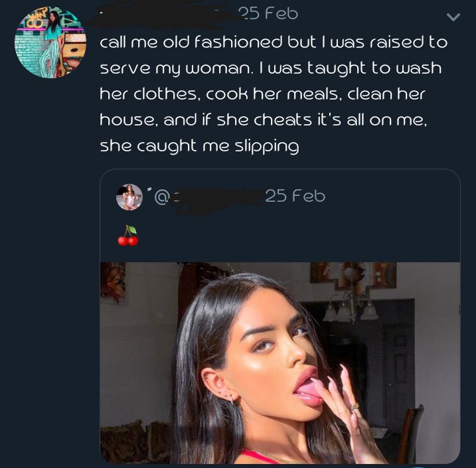Open the quoted tweet's photo
476x468 pixels.
click(x=279, y=362)
